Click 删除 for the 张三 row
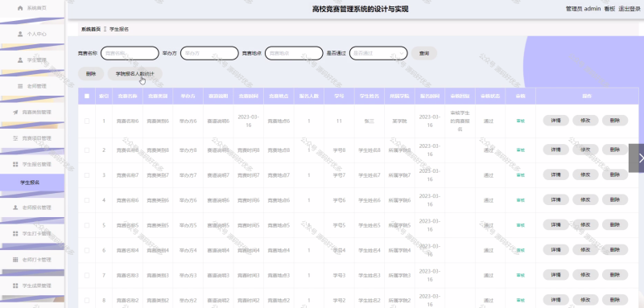The height and width of the screenshot is (308, 644). [615, 121]
